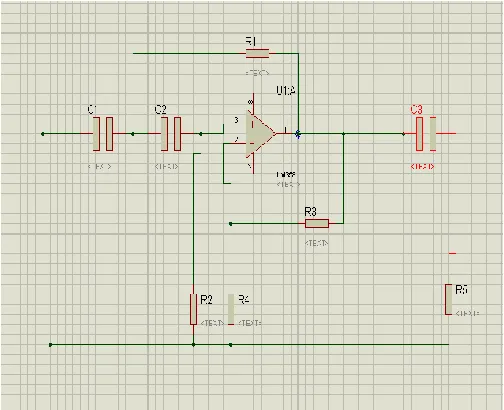504x410 pixels.
Task: Click the U1:A reference label
Action: click(x=286, y=90)
